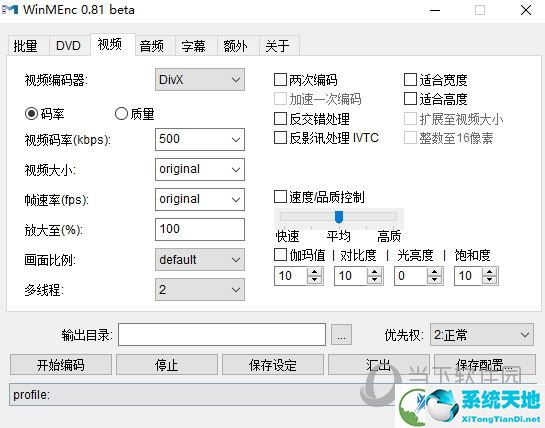Close the WinMEnc window

click(x=526, y=10)
